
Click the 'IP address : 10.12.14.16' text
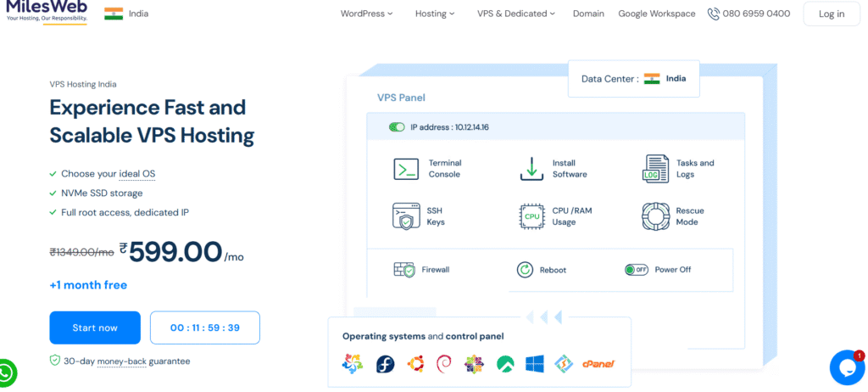point(449,127)
